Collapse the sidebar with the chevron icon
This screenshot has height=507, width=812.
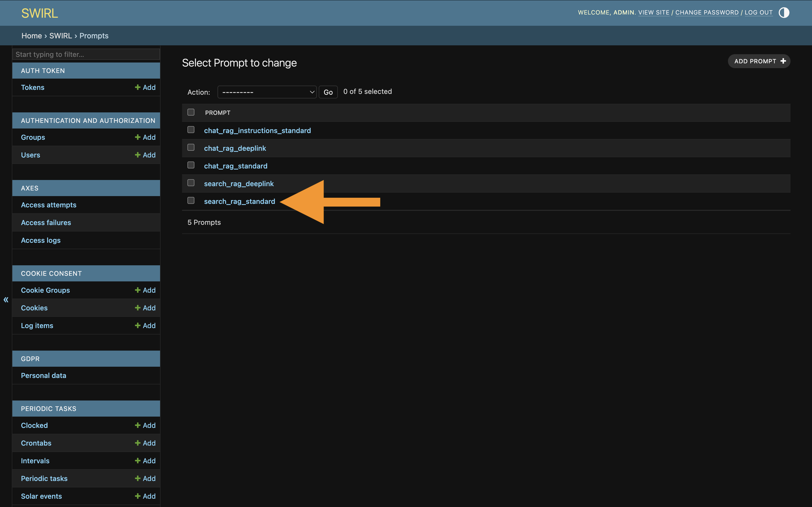pyautogui.click(x=6, y=299)
